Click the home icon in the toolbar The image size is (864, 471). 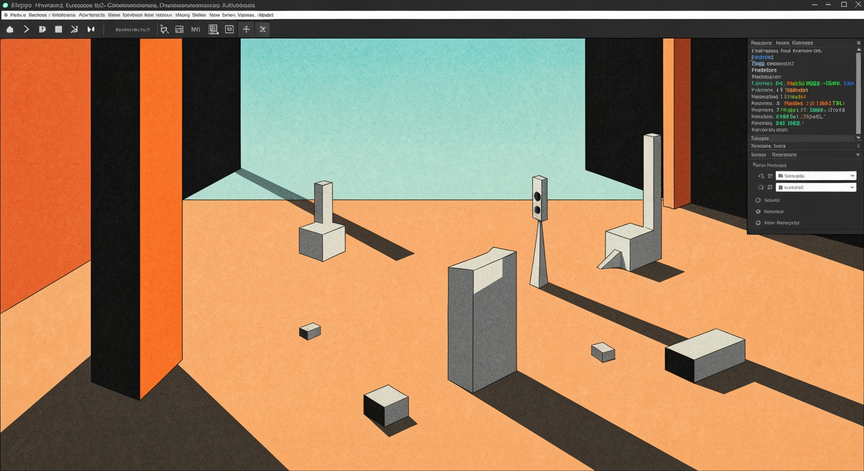9,29
